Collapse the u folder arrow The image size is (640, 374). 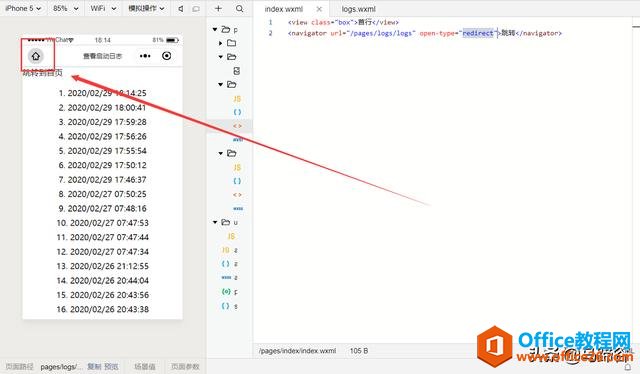click(x=215, y=222)
